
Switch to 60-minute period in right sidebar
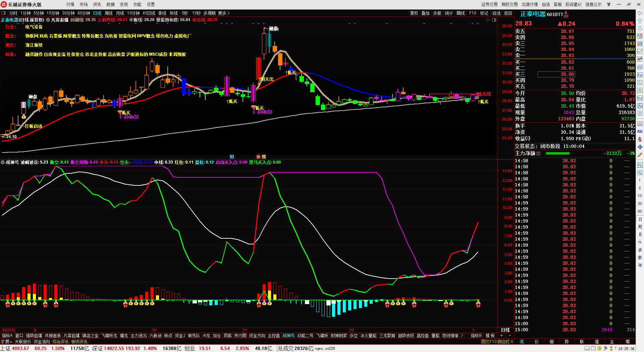point(640,211)
